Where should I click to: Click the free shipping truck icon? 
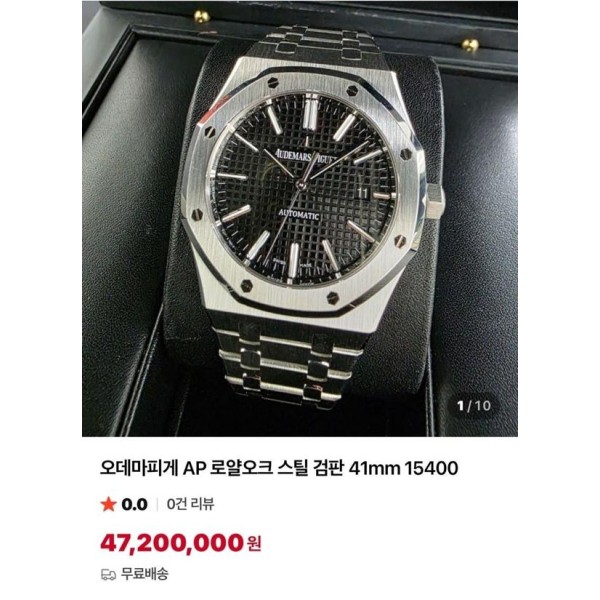tap(108, 574)
